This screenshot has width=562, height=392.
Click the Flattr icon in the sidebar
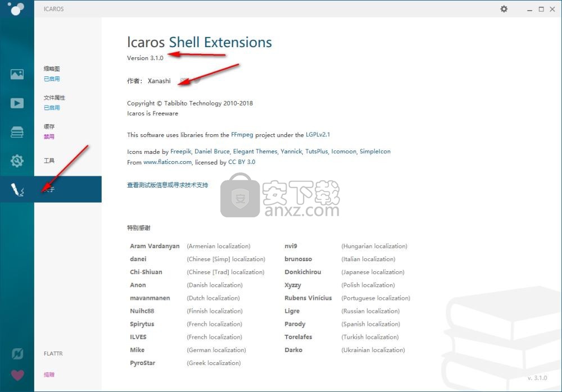pyautogui.click(x=17, y=354)
